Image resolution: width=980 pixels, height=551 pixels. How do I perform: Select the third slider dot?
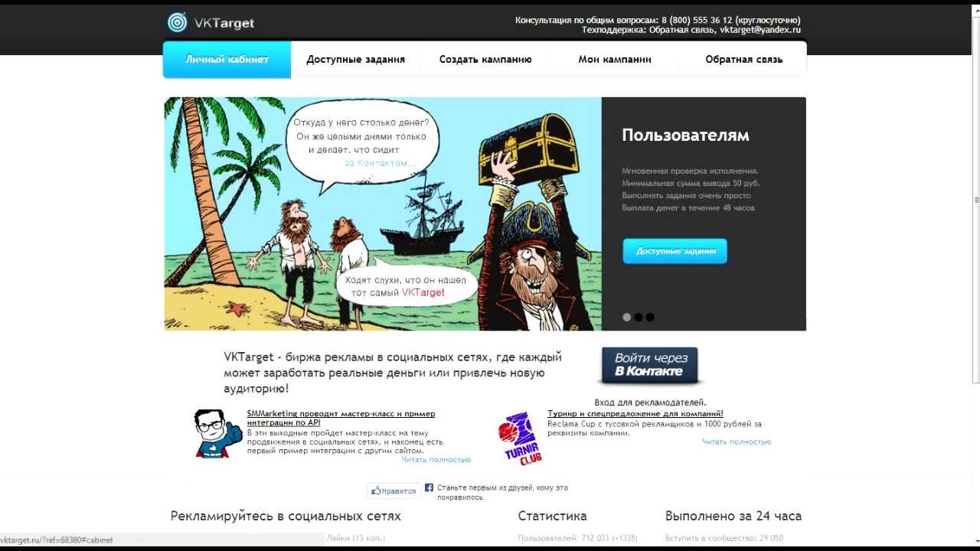click(650, 317)
